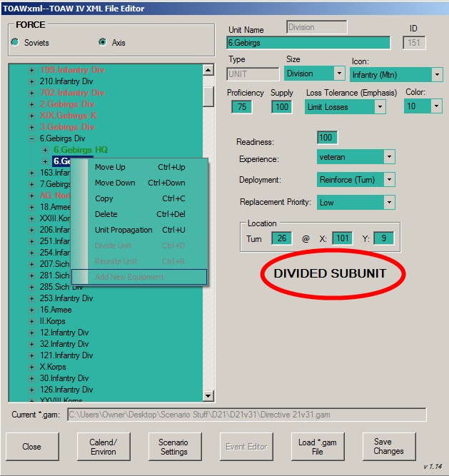Select 6.Gebirgs HQ in the tree
The height and width of the screenshot is (476, 449).
click(81, 150)
